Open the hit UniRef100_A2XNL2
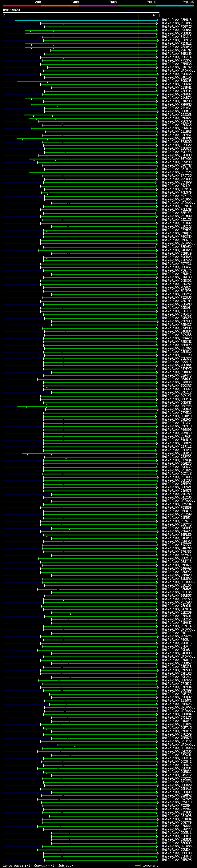This screenshot has width=197, height=868. (177, 43)
